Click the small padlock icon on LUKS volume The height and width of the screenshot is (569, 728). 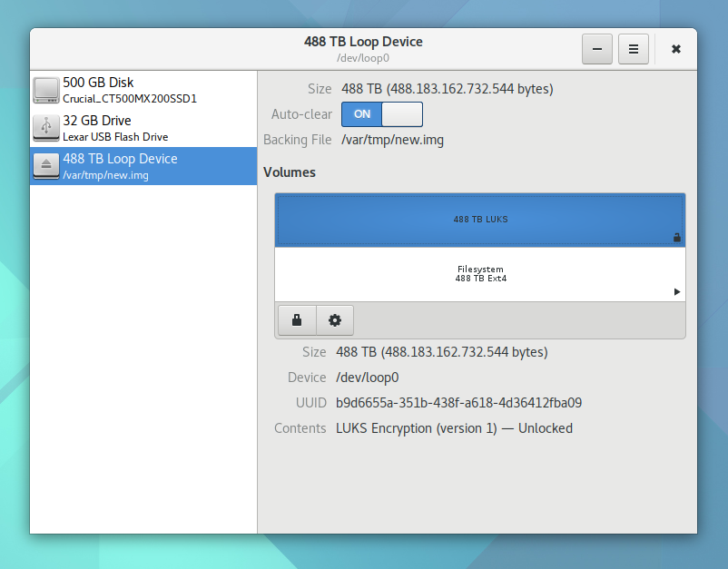[676, 238]
